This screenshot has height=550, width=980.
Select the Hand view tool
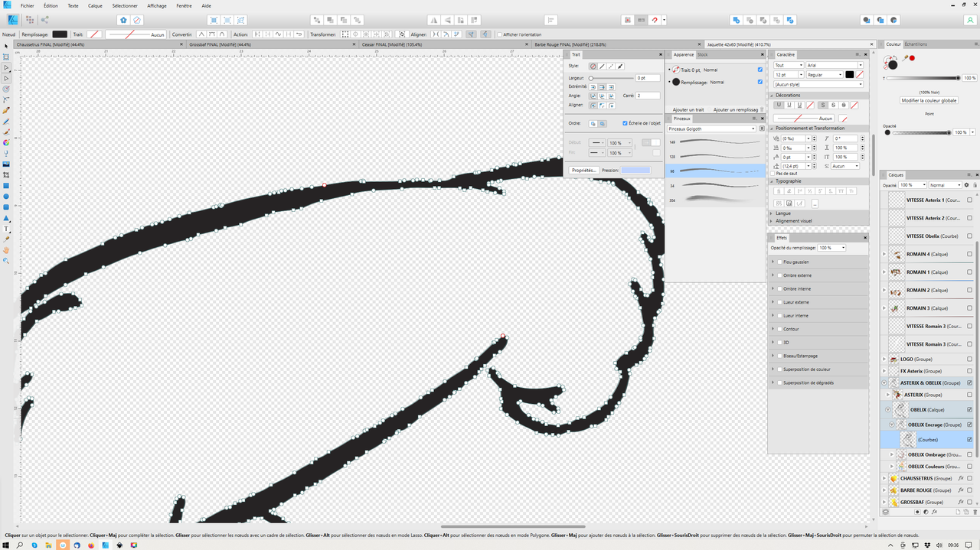pos(6,249)
